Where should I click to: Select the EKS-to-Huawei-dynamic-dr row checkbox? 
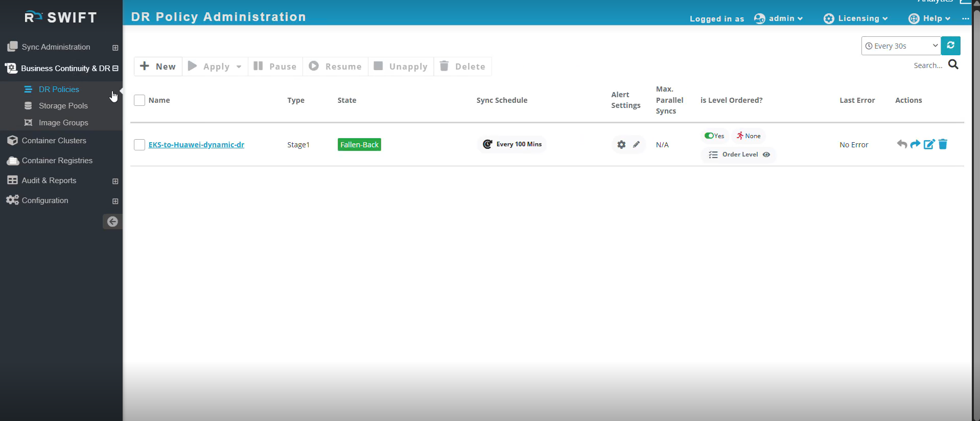click(139, 145)
